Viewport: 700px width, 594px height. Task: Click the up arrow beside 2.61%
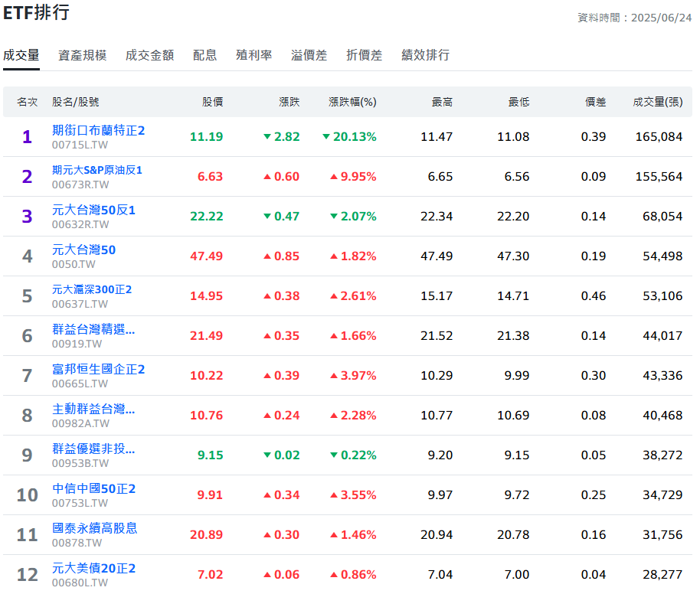tap(334, 296)
